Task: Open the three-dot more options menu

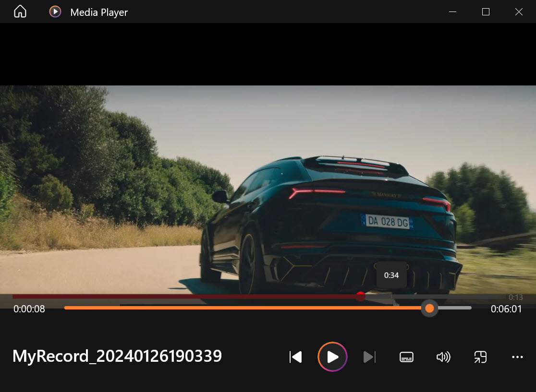Action: tap(517, 357)
